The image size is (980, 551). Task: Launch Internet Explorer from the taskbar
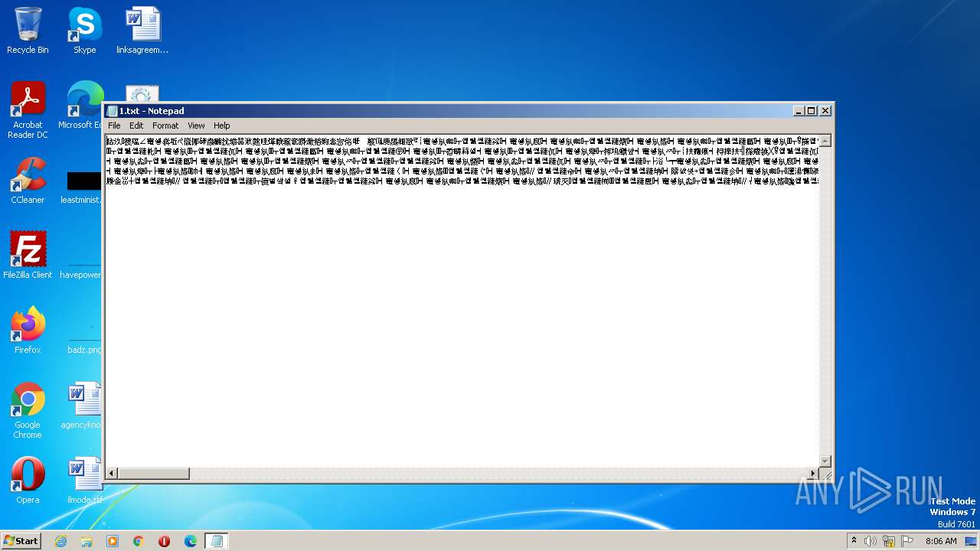click(x=60, y=541)
